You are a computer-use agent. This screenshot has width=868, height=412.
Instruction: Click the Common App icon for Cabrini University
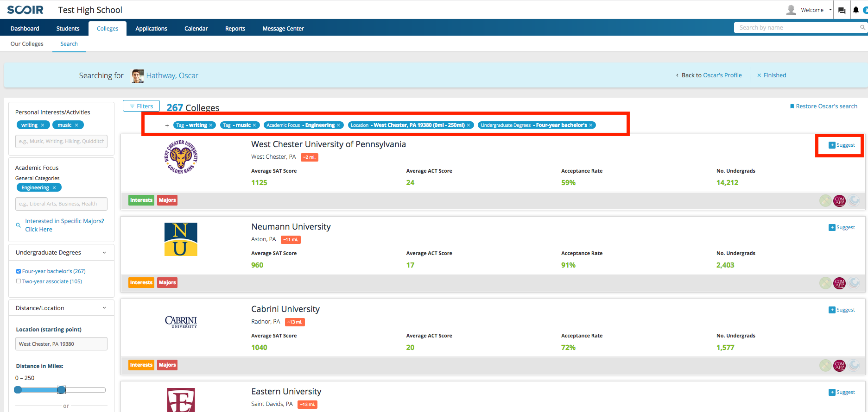[839, 365]
